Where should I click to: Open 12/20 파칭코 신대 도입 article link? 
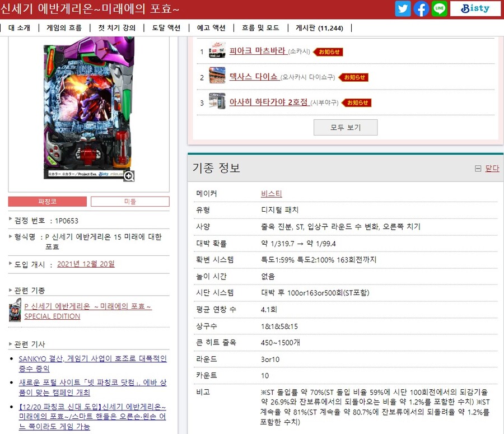[92, 417]
